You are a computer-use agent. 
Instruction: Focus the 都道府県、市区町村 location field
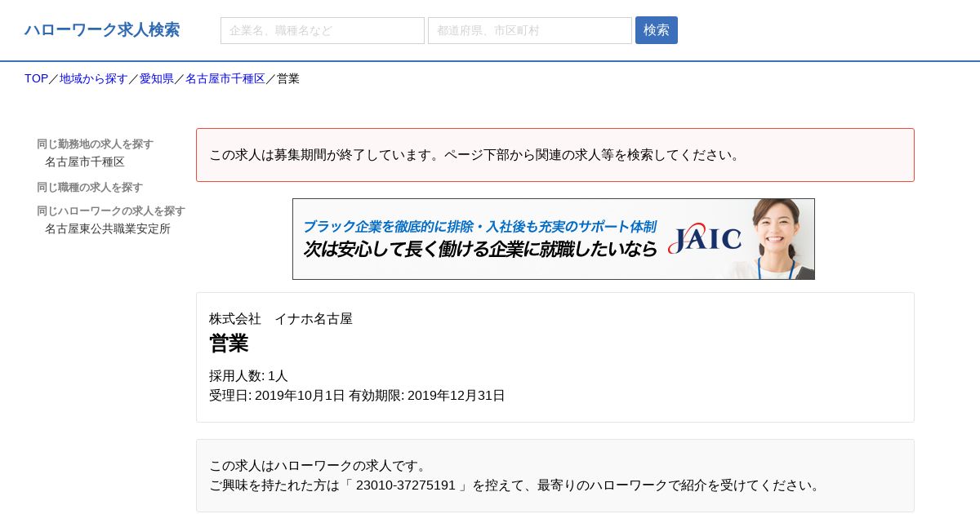click(530, 30)
